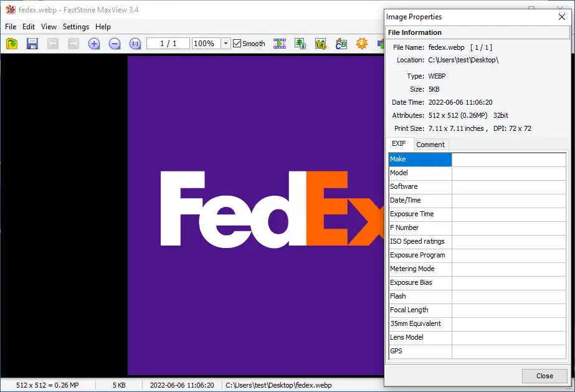Click the actual size 1:1 icon
This screenshot has width=575, height=392.
tap(135, 44)
